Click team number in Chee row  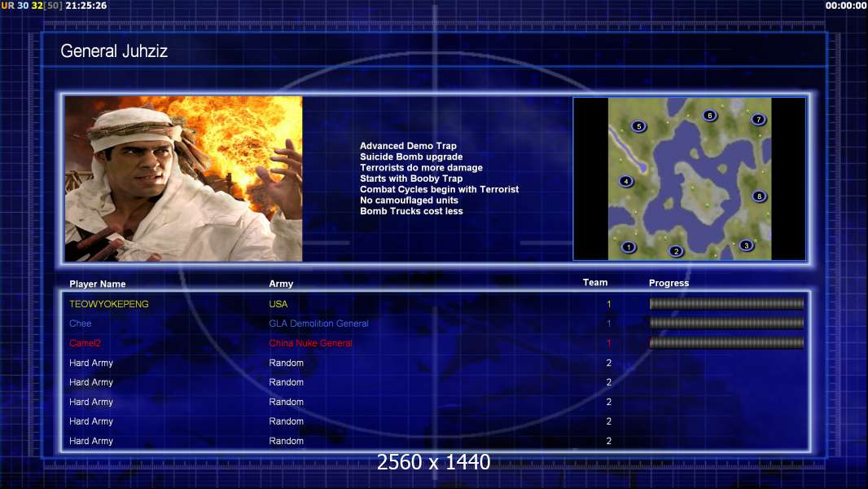608,324
